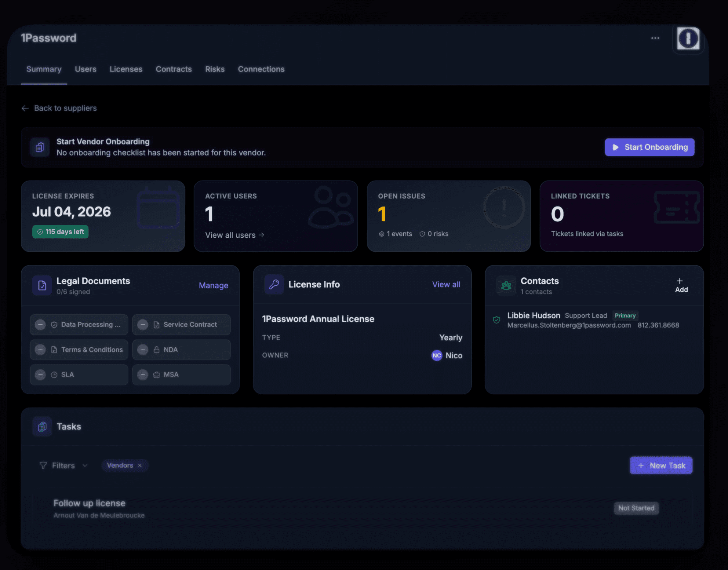Click the back arrow to suppliers
Viewport: 728px width, 570px height.
(x=25, y=108)
